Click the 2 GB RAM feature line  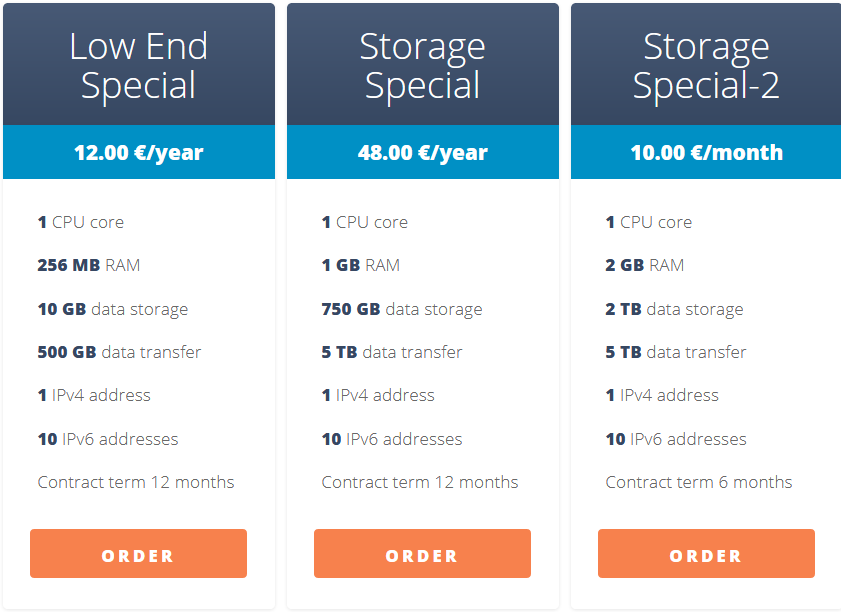644,265
